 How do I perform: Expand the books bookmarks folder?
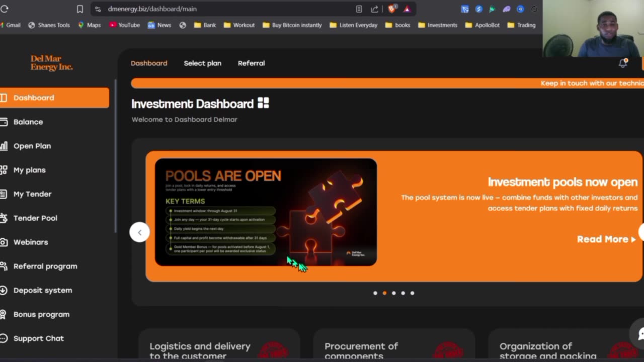pyautogui.click(x=397, y=25)
